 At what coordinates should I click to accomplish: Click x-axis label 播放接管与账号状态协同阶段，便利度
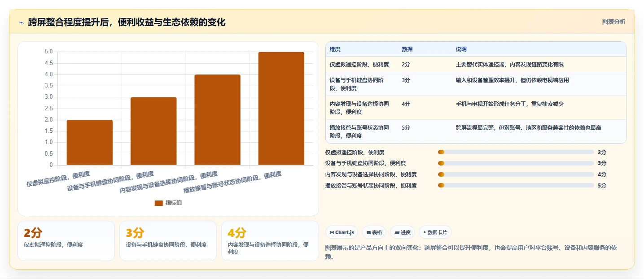coord(232,182)
